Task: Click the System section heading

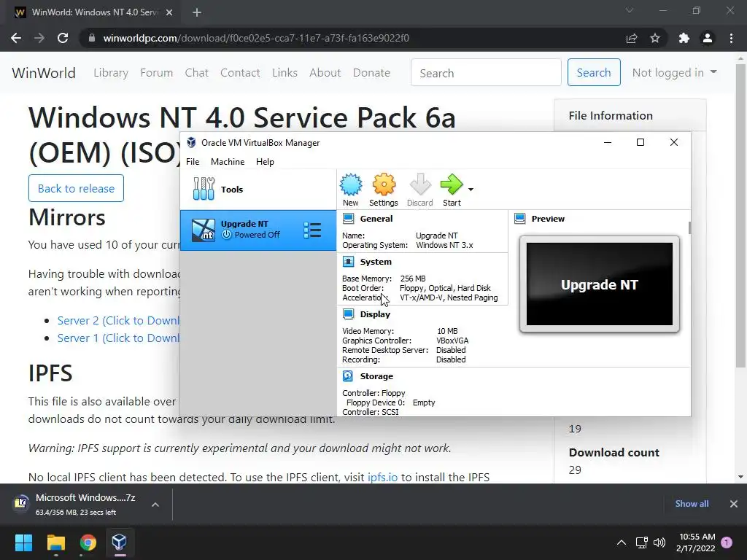Action: pyautogui.click(x=376, y=262)
